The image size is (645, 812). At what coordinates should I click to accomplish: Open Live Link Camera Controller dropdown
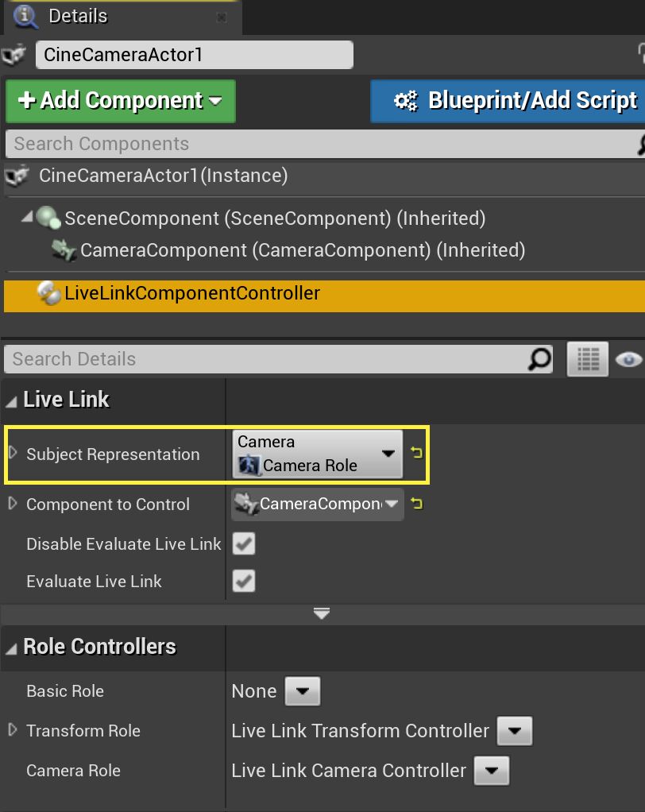tap(492, 771)
